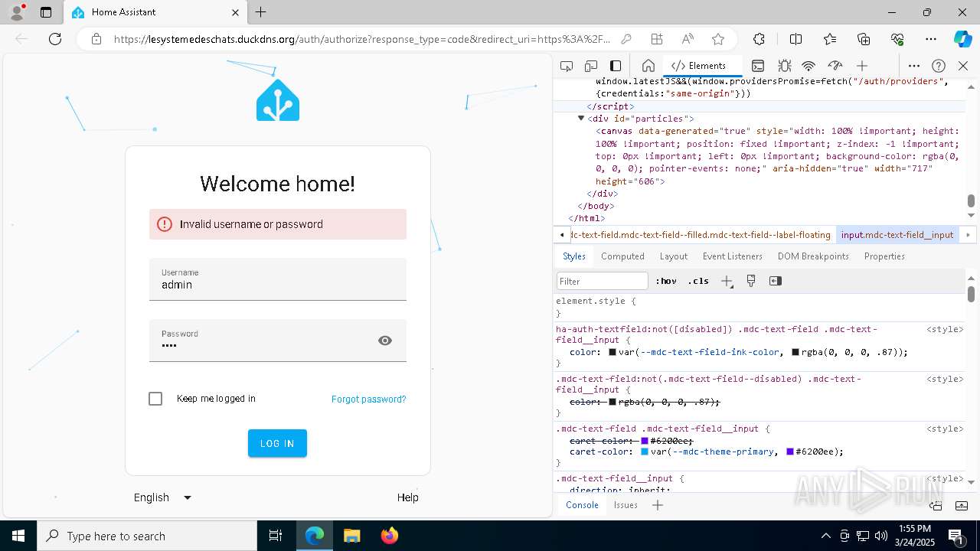View site information lock icon
980x551 pixels.
(x=96, y=39)
